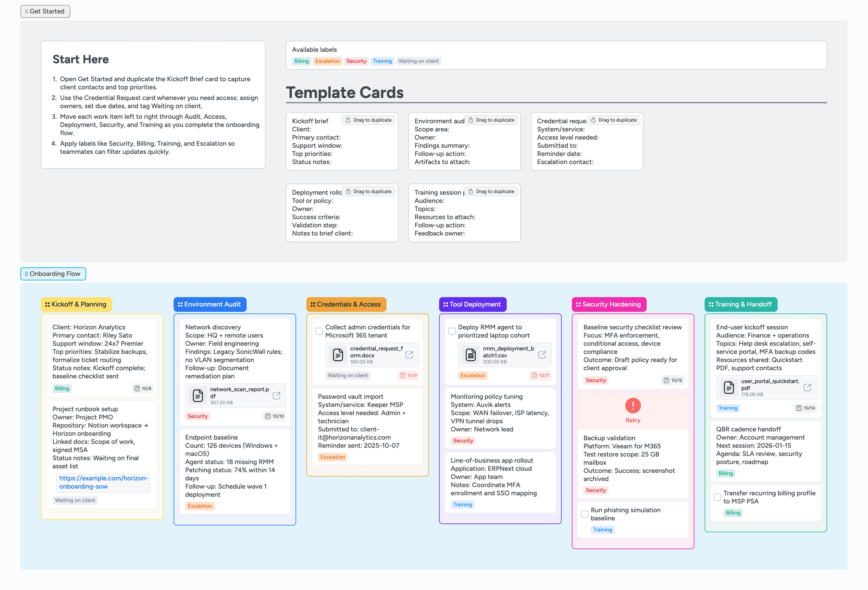This screenshot has width=868, height=590.
Task: Open the horizon-onboarding-sow link
Action: point(103,482)
